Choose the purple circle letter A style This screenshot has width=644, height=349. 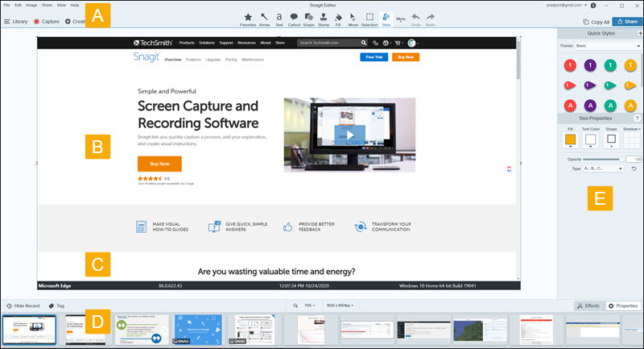point(590,106)
